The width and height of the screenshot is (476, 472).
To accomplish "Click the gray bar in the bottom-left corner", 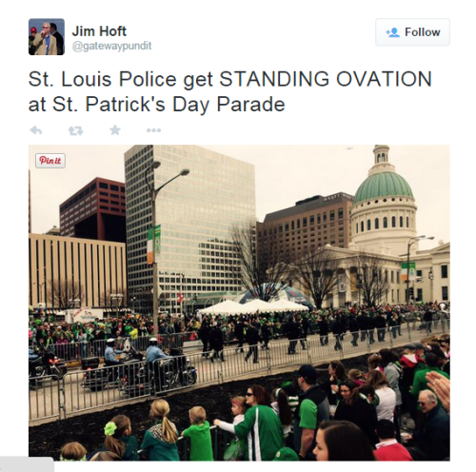I will tap(27, 464).
